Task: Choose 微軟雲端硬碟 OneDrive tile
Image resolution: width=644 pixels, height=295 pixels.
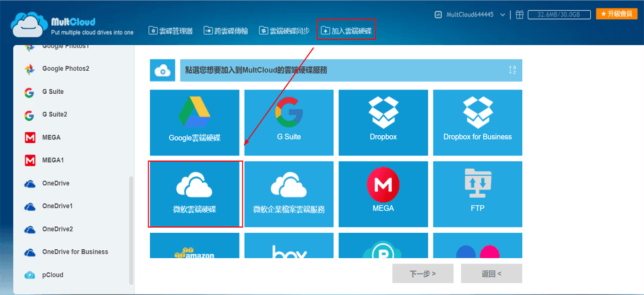Action: 195,194
